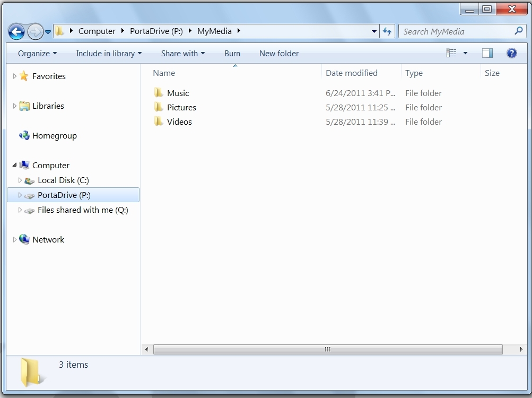The height and width of the screenshot is (398, 532).
Task: Select Computer in the navigation pane
Action: pyautogui.click(x=51, y=166)
